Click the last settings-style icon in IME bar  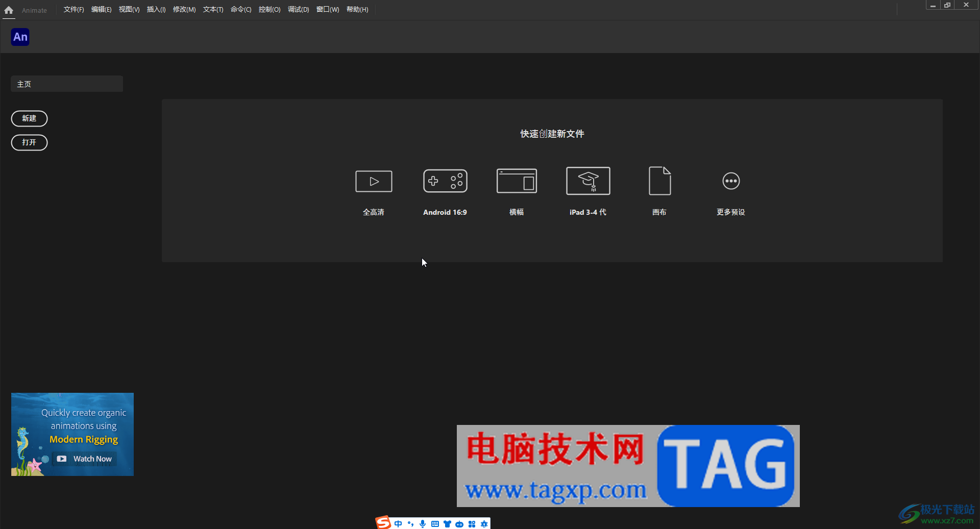click(x=484, y=524)
